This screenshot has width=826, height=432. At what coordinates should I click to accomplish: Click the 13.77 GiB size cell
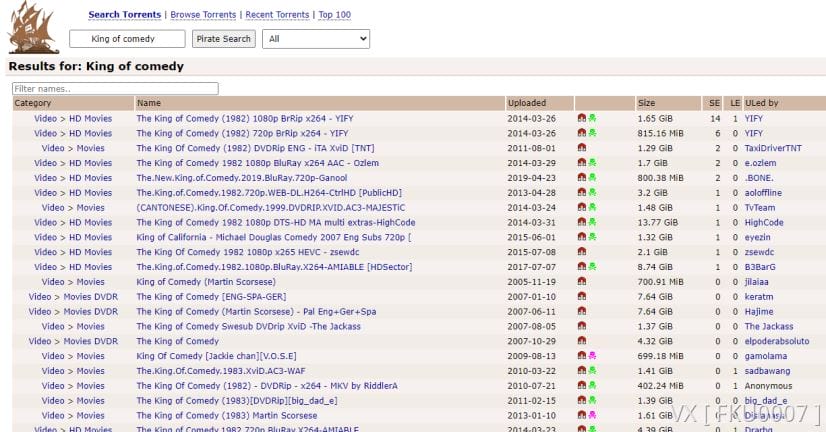click(x=657, y=222)
